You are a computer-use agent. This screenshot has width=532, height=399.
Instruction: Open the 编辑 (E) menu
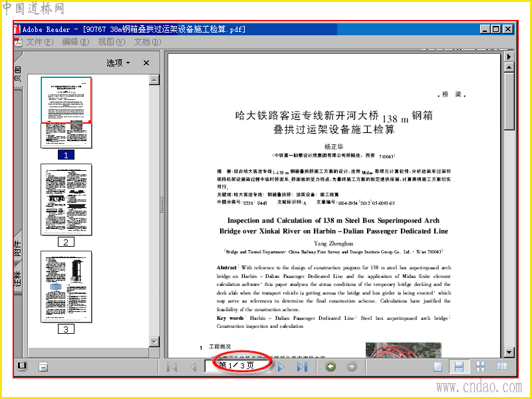click(75, 42)
